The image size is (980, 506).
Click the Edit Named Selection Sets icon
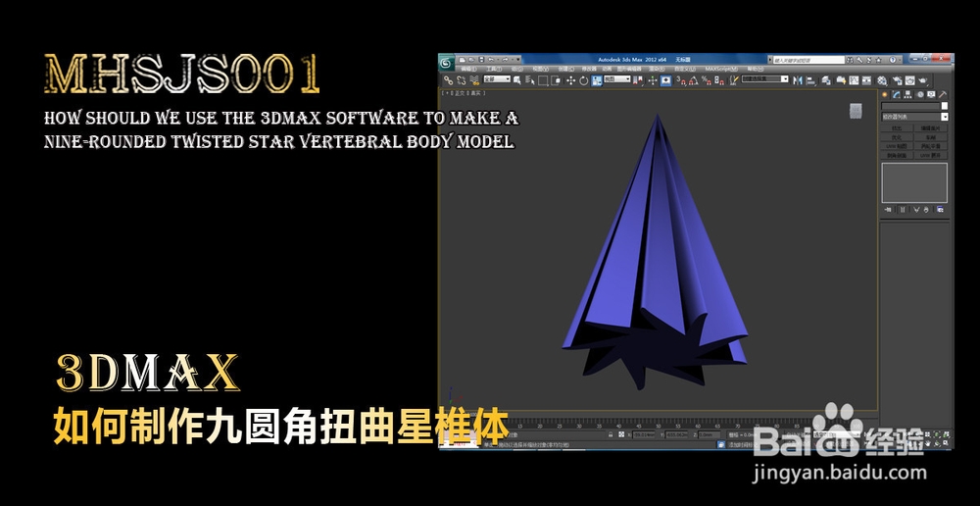tap(734, 80)
